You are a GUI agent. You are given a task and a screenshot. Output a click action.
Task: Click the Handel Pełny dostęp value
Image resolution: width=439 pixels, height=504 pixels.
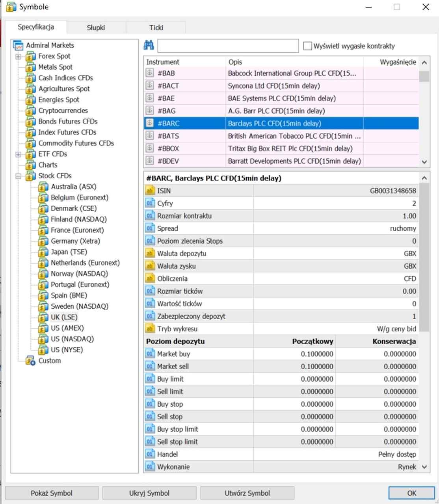click(397, 454)
